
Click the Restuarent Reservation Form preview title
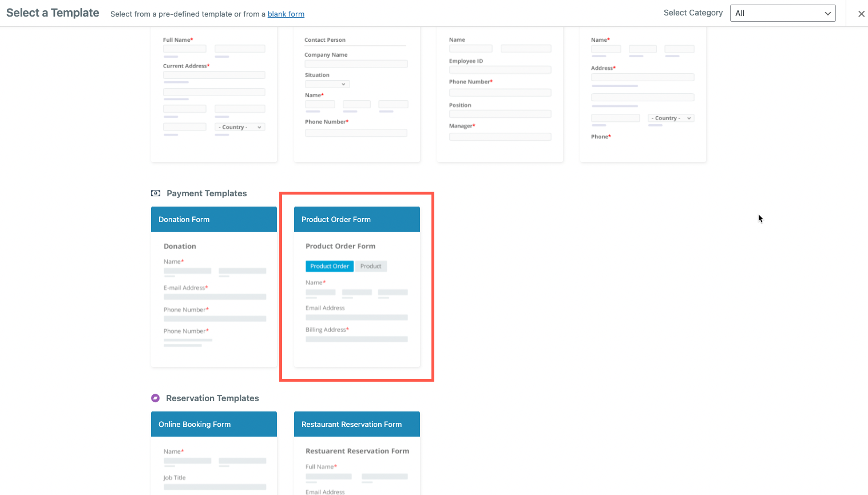coord(358,451)
